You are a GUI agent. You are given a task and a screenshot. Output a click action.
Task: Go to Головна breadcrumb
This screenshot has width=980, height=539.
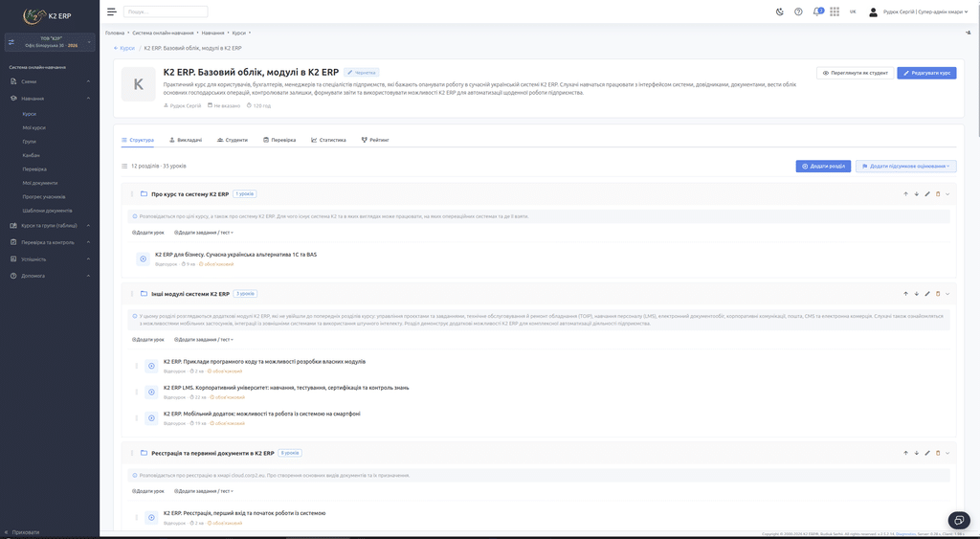tap(115, 33)
